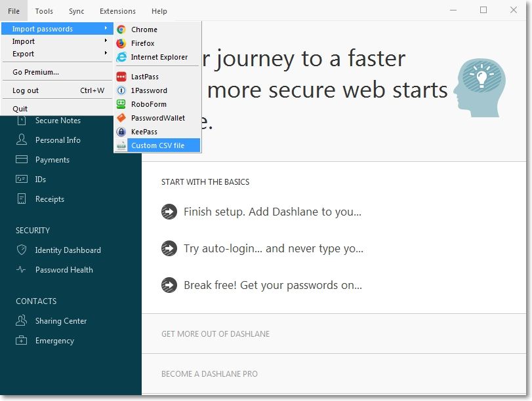
Task: Click the Identity Dashboard shield icon
Action: click(22, 250)
